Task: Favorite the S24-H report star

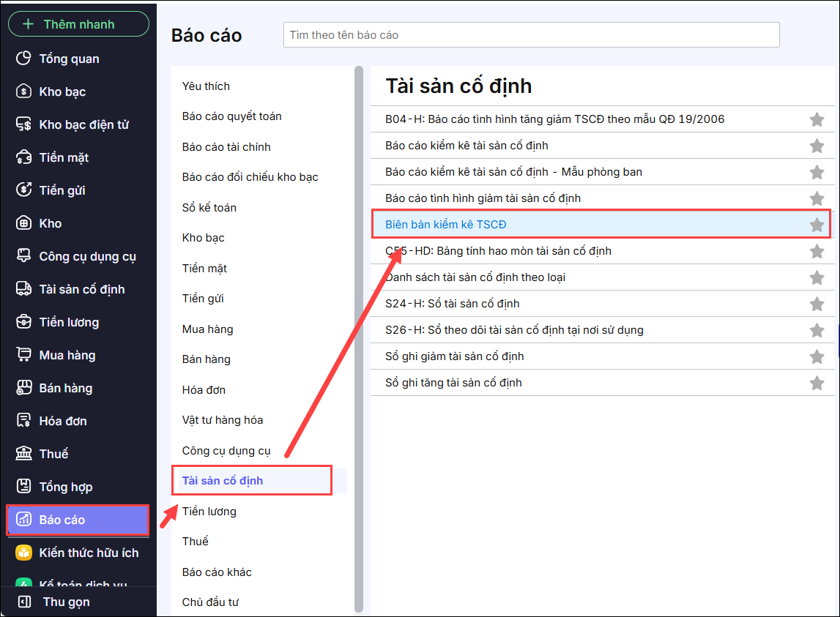Action: (x=817, y=304)
